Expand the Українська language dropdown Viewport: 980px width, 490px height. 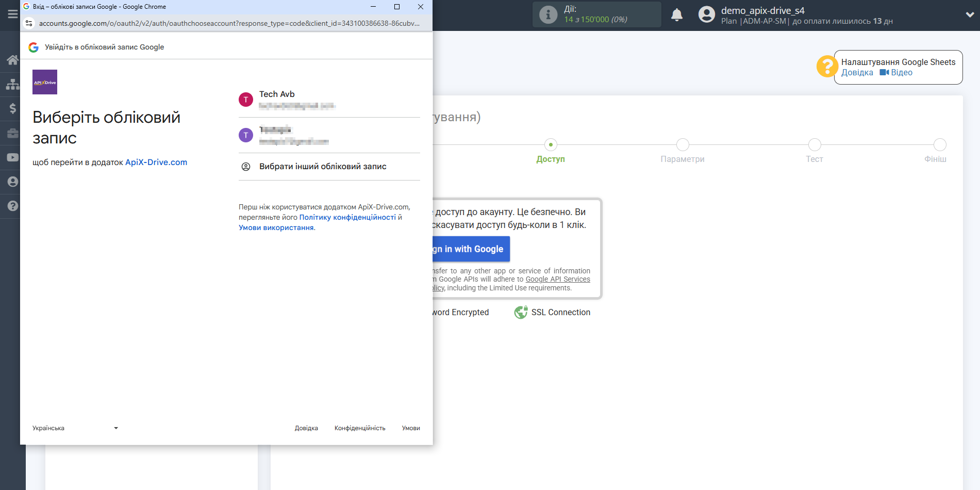75,428
